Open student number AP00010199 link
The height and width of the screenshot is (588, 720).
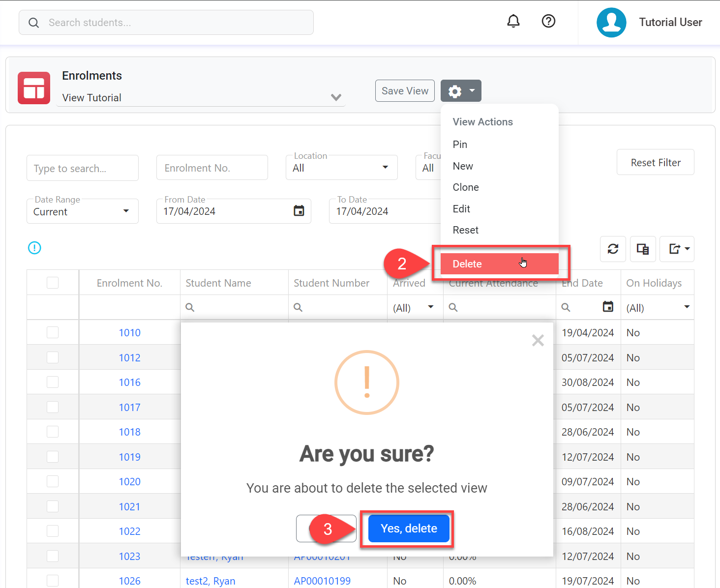[x=322, y=581]
